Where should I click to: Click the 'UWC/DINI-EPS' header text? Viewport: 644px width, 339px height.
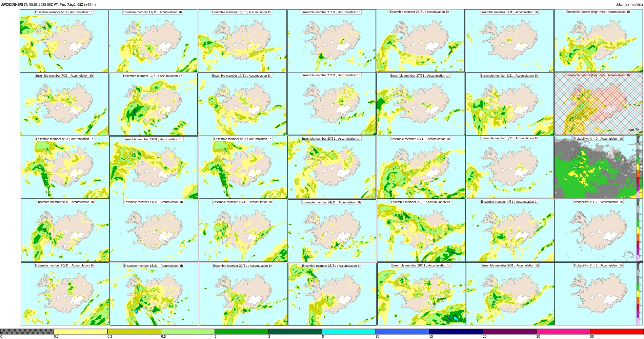click(12, 5)
